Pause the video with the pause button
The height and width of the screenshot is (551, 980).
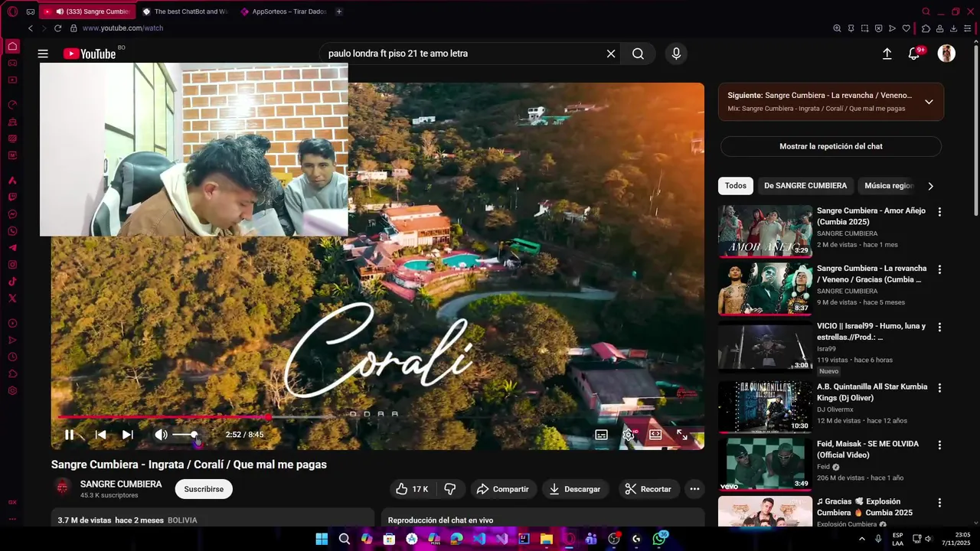click(69, 435)
